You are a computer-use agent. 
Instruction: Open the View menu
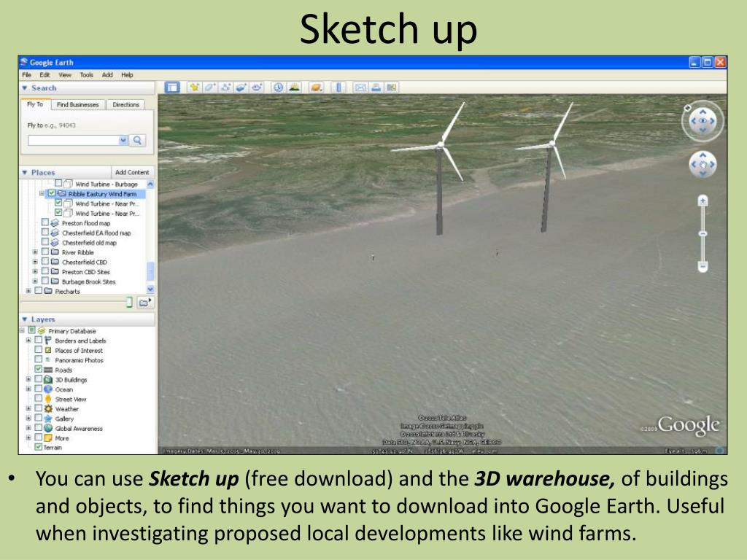pos(65,75)
